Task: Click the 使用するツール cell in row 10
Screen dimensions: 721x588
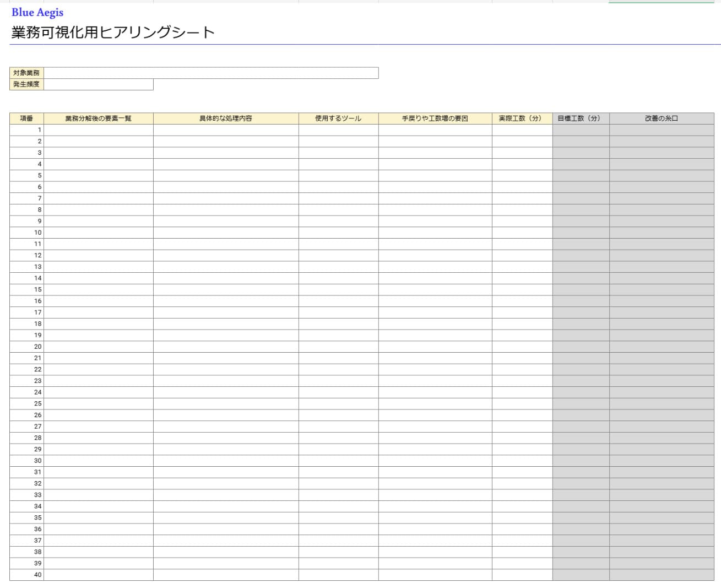Action: tap(338, 233)
